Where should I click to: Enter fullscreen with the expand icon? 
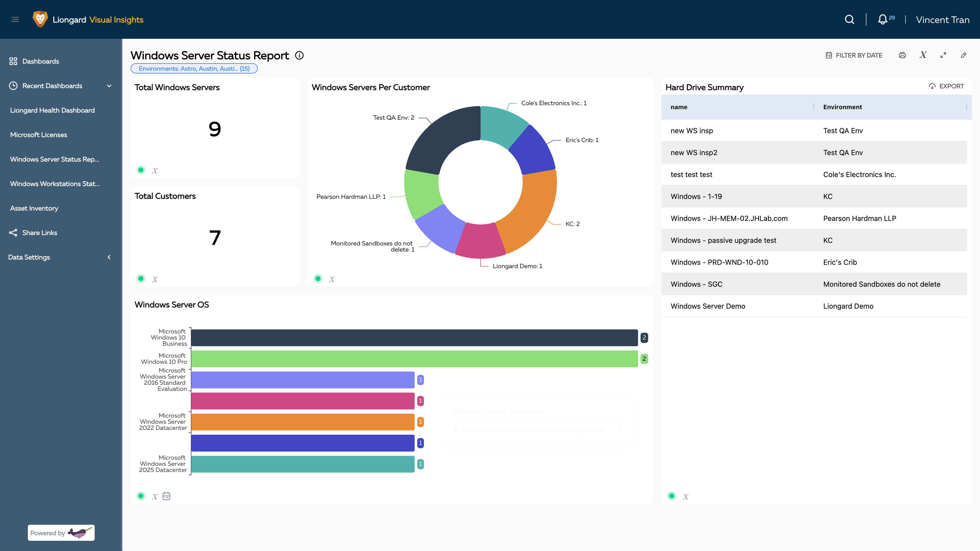pos(943,55)
